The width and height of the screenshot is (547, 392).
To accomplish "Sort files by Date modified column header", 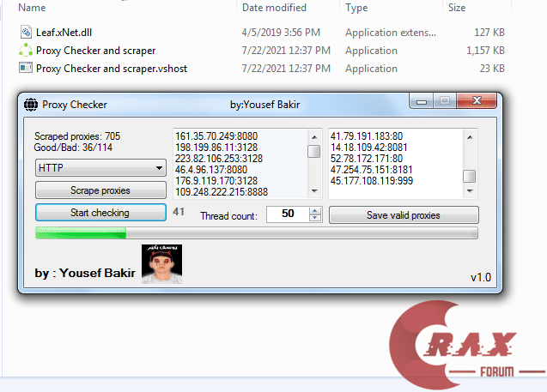I will [274, 8].
